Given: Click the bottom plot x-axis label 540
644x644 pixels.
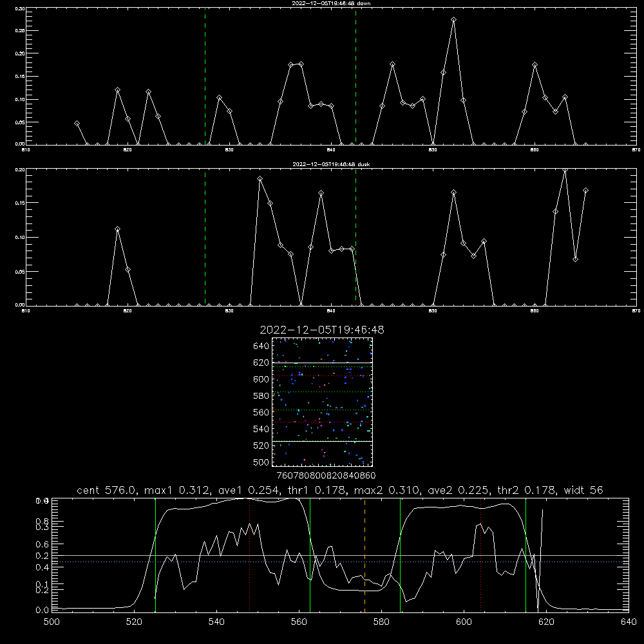Looking at the screenshot, I should click(x=216, y=622).
